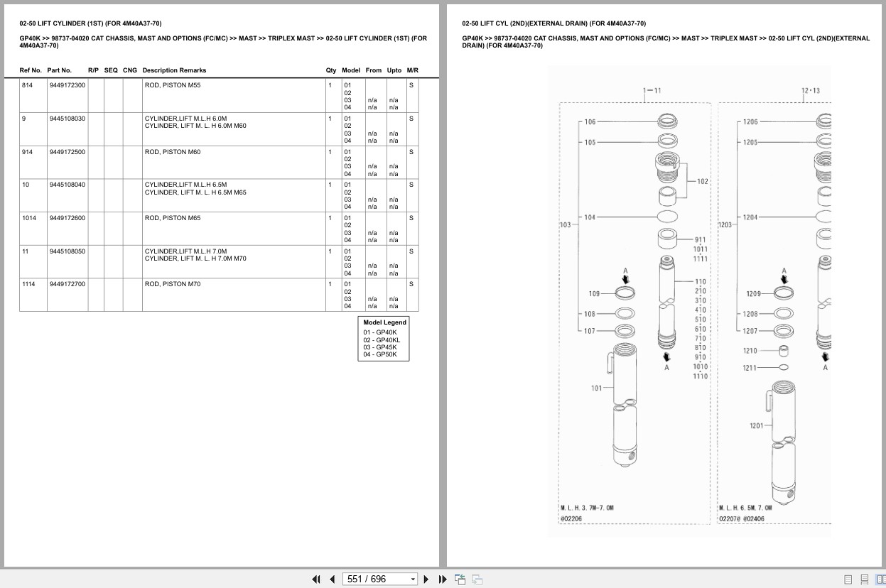Image resolution: width=886 pixels, height=588 pixels.
Task: Click the Ref No. column header
Action: click(x=31, y=70)
